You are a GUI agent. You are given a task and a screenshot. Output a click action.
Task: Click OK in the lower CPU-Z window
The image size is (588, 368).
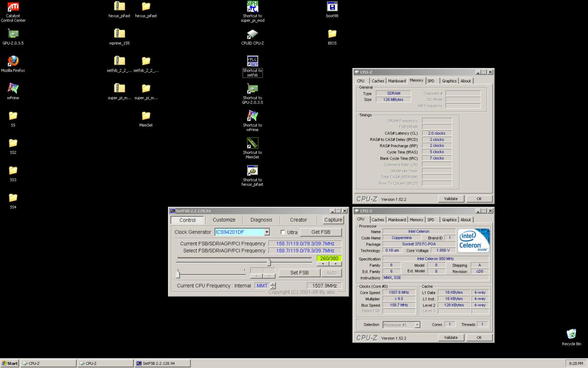[x=479, y=337]
